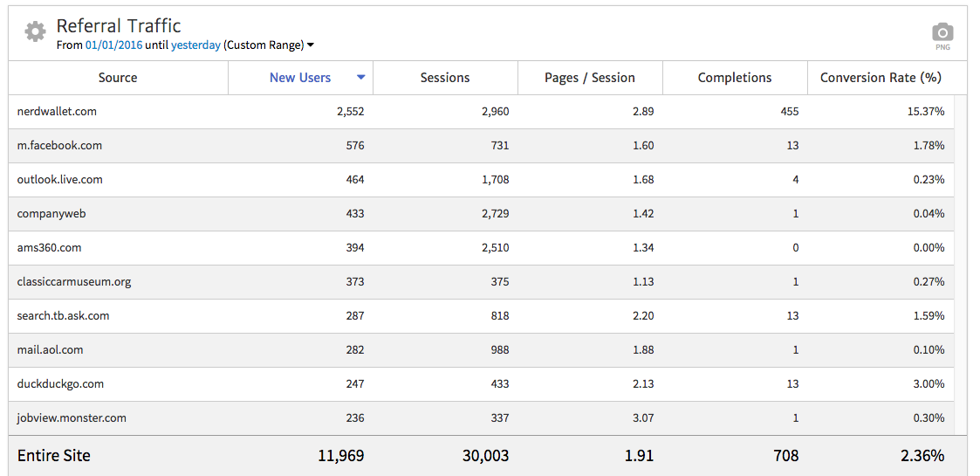
Task: Click duckduckgo.com sessions value 433
Action: pyautogui.click(x=500, y=383)
